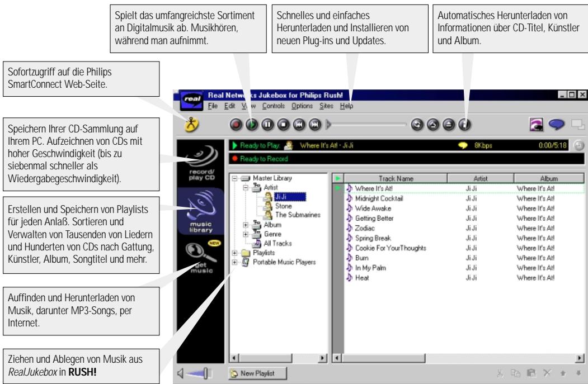This screenshot has width=588, height=384.
Task: Move track down with the down arrow
Action: [x=578, y=373]
